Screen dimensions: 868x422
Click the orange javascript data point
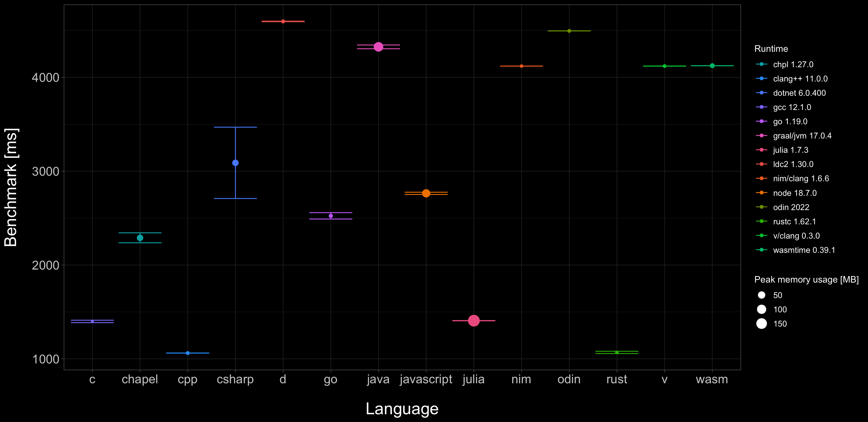[426, 193]
